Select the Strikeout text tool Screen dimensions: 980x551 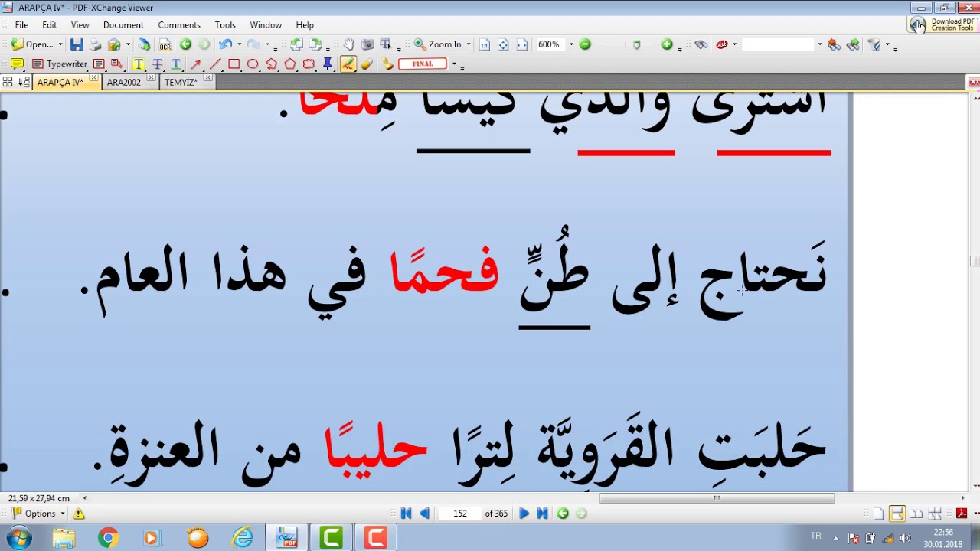157,64
